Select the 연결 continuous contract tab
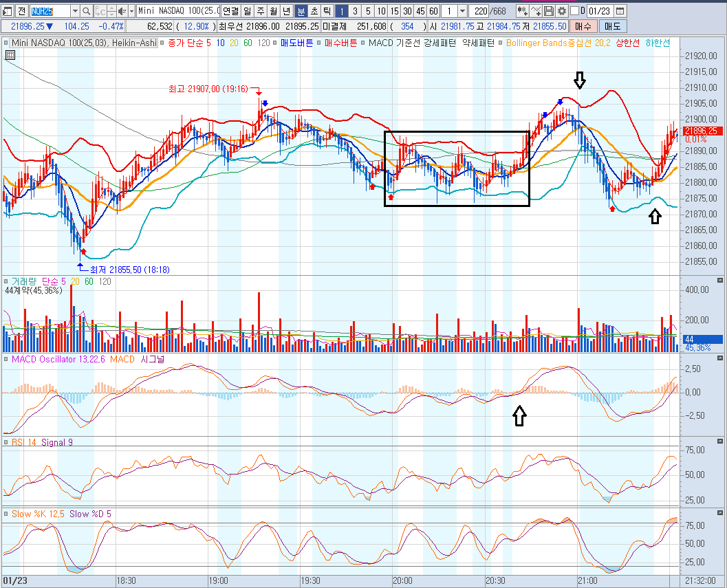The width and height of the screenshot is (727, 588). tap(231, 11)
